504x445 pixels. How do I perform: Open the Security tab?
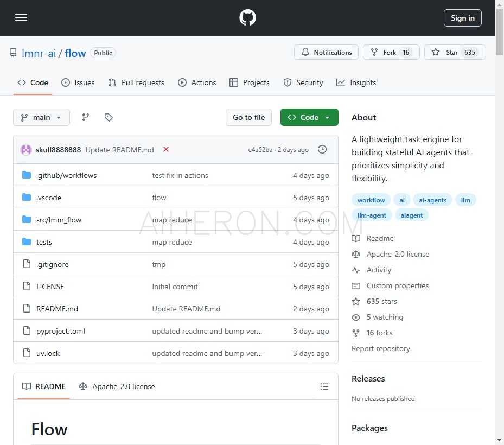tap(303, 82)
